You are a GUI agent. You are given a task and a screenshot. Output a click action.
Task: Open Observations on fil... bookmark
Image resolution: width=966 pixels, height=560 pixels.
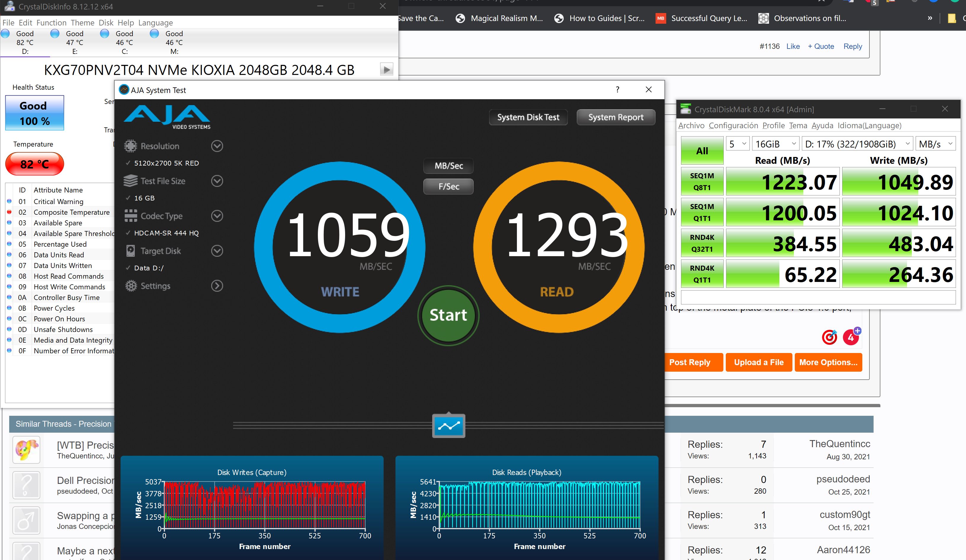[802, 18]
